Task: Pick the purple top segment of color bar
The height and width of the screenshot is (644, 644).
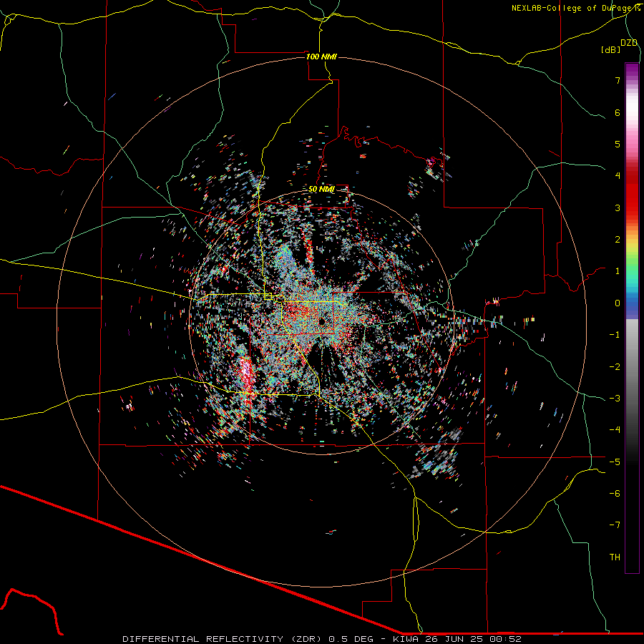Action: 632,70
